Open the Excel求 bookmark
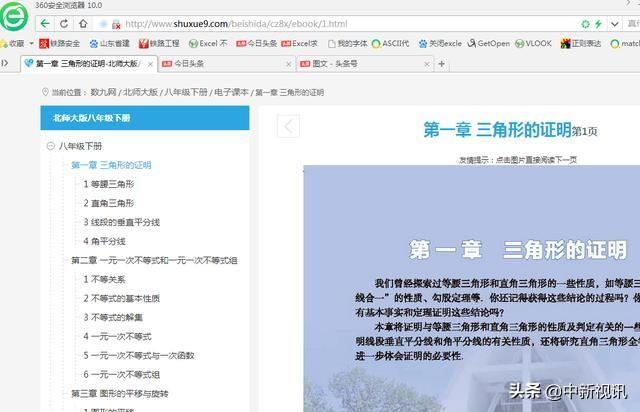 coord(300,43)
